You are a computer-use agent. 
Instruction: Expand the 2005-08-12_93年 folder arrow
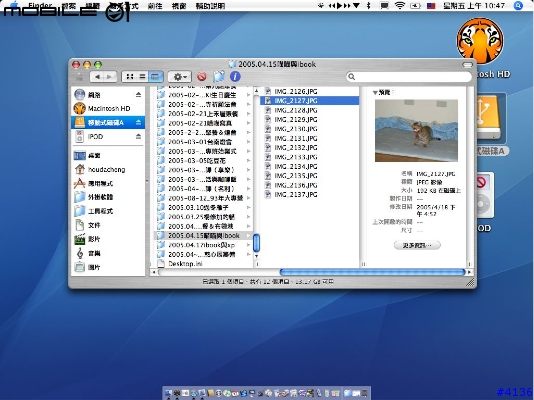pyautogui.click(x=249, y=198)
